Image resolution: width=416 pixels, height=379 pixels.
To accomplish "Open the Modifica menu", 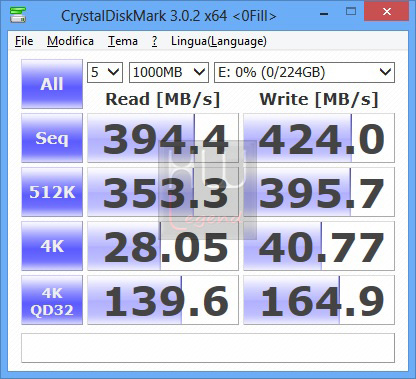I will click(x=70, y=41).
